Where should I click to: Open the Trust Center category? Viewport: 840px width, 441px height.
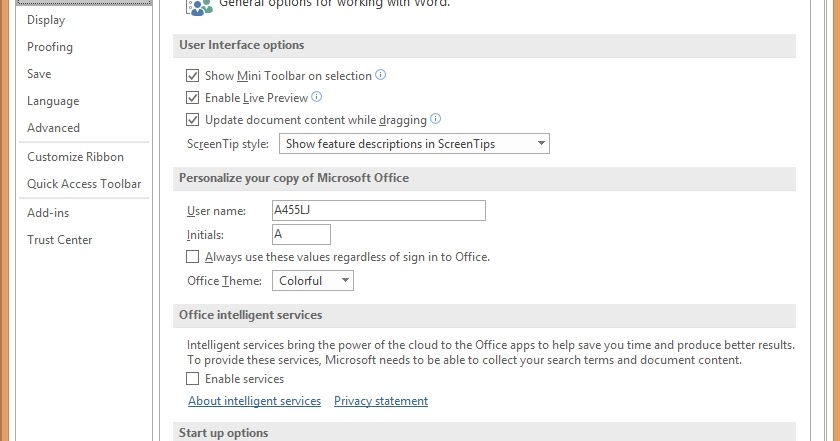pos(60,240)
